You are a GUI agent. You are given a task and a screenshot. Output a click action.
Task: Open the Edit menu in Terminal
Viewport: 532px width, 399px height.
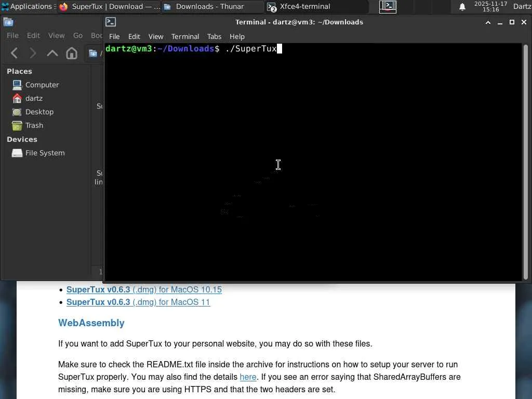click(134, 37)
